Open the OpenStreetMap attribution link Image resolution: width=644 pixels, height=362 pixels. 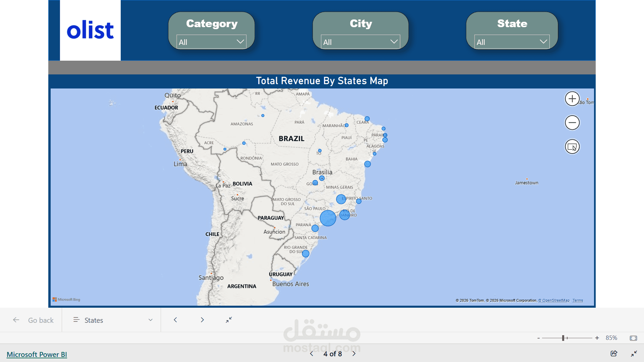[554, 301]
